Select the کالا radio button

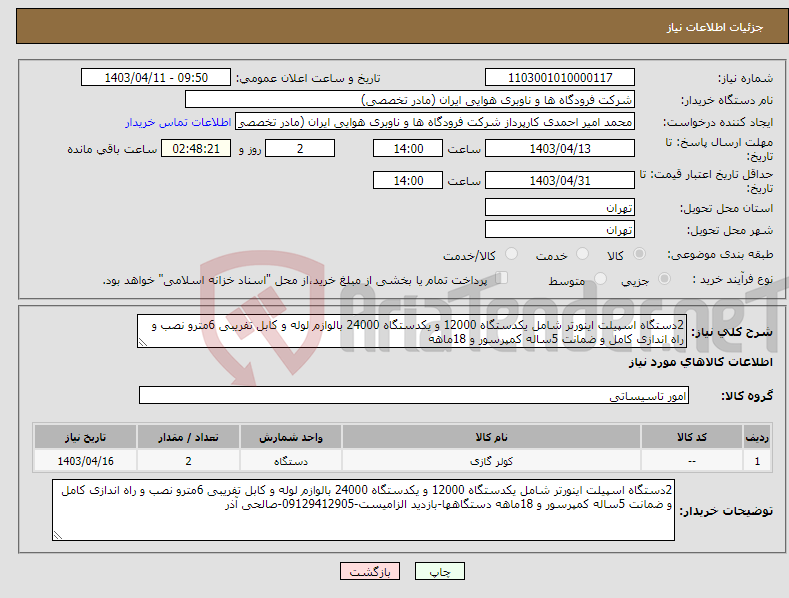point(639,254)
